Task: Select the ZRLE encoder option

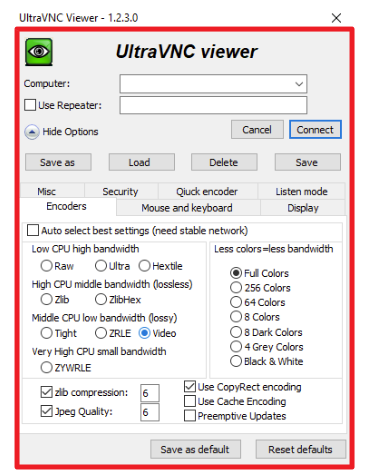Action: click(101, 333)
